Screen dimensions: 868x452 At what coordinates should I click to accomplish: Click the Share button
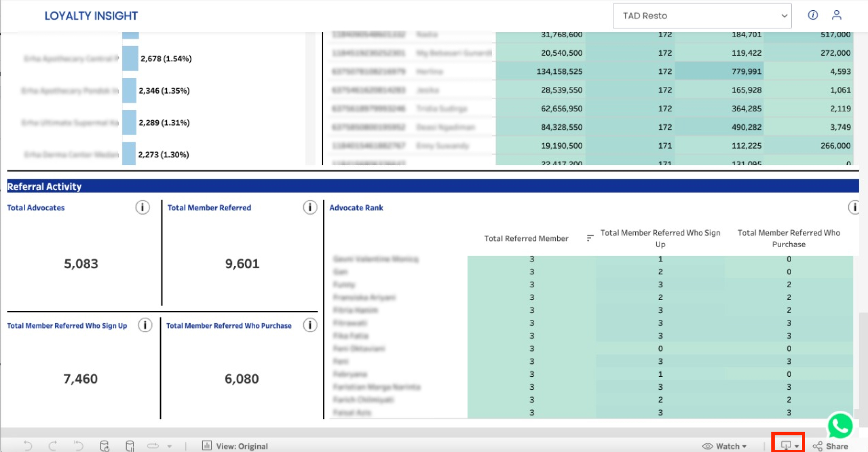[x=830, y=446]
